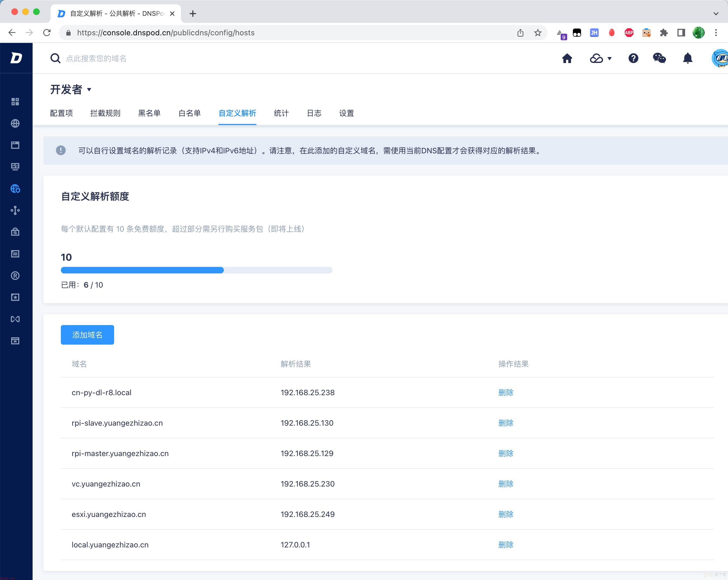This screenshot has width=728, height=580.
Task: Click the info exclamation icon in the notice
Action: click(61, 150)
